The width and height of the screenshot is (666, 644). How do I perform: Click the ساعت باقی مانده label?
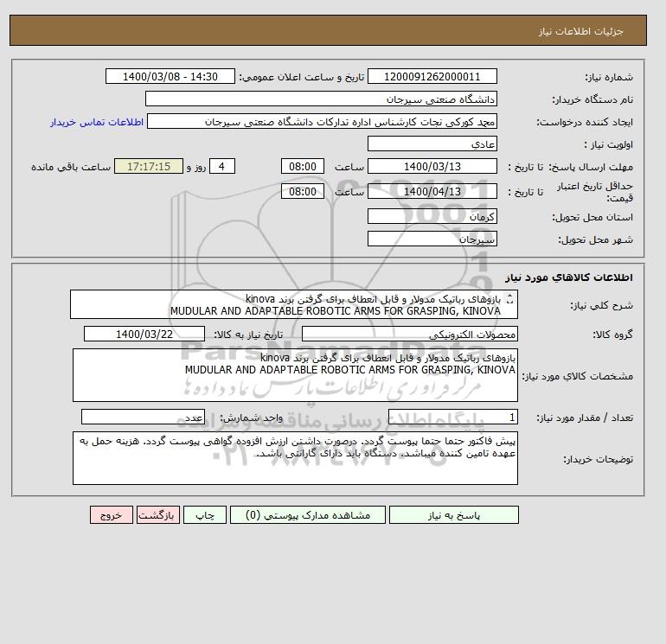click(x=71, y=167)
